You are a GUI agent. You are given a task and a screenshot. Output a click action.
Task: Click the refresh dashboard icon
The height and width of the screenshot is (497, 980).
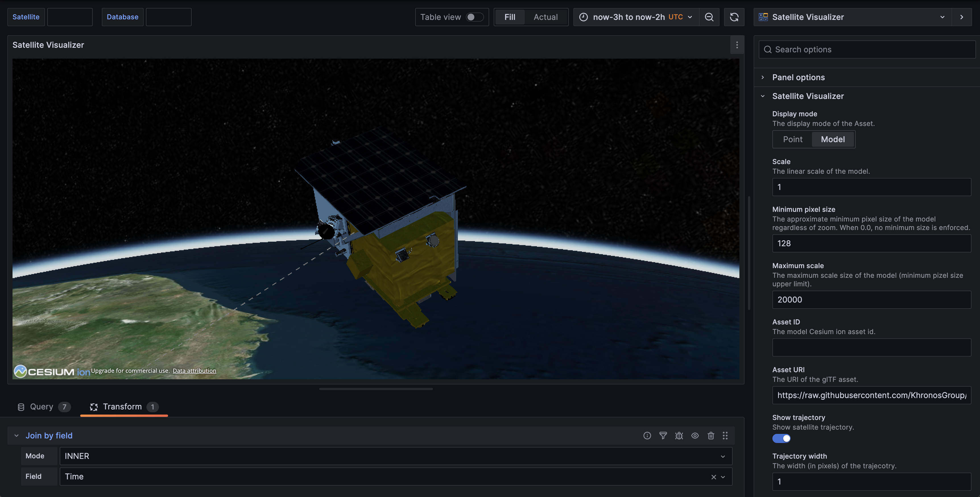click(734, 17)
